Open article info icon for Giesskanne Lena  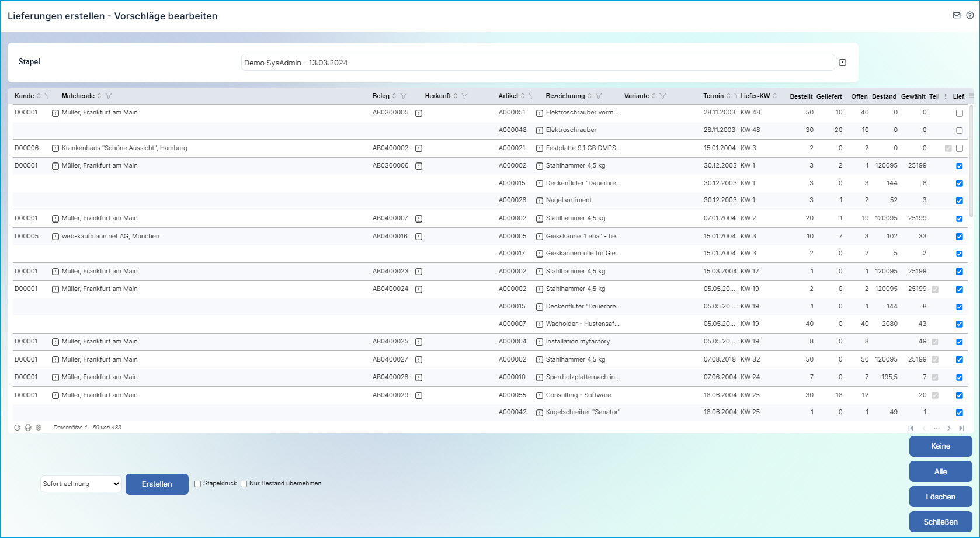point(540,237)
